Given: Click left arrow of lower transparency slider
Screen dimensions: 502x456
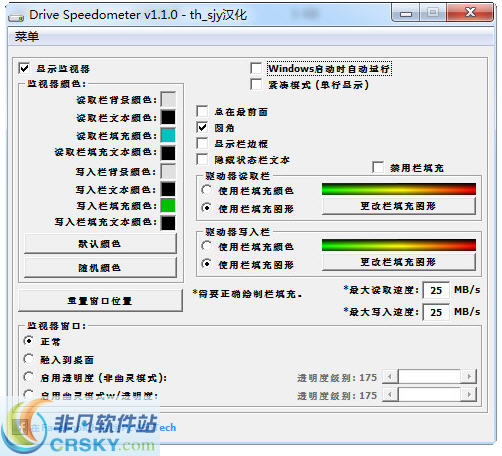Looking at the screenshot, I should [x=390, y=395].
